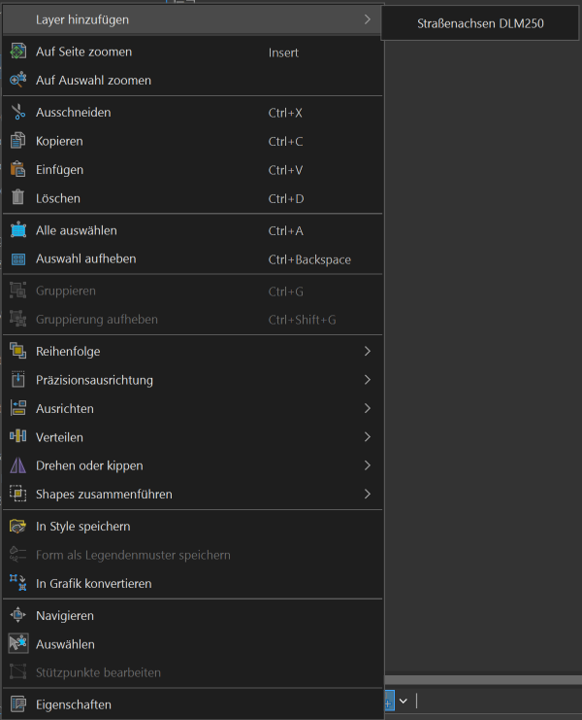
Task: Select Ausschneiden from the context menu
Action: point(193,112)
